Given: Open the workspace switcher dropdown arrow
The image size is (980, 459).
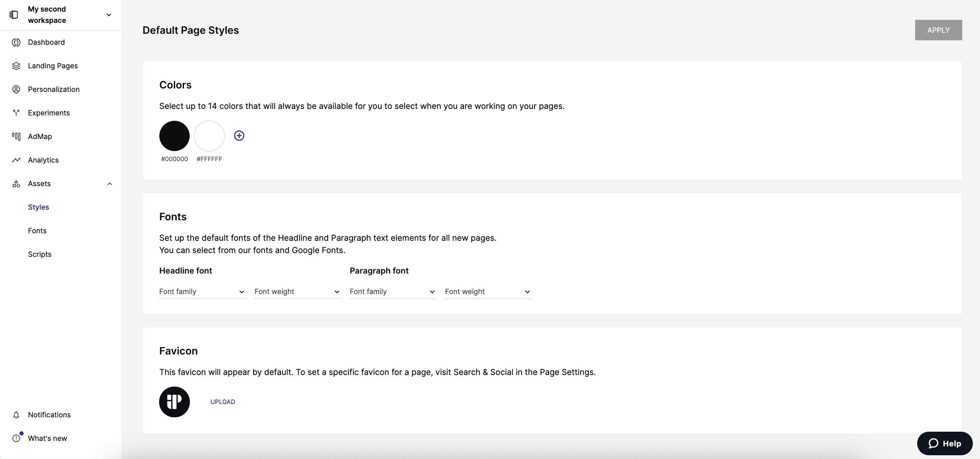Looking at the screenshot, I should (109, 15).
